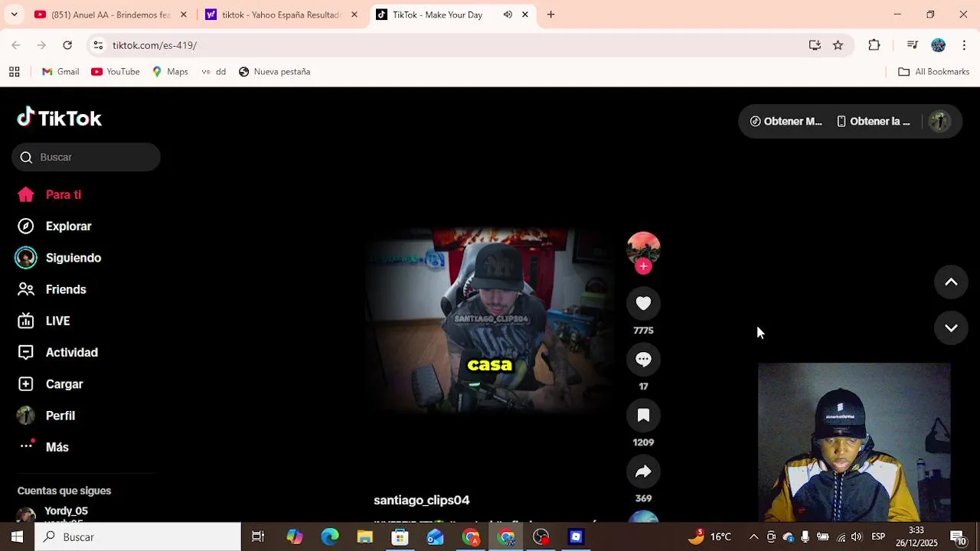Open the weather widget showing 16°C
The image size is (980, 551).
pos(710,536)
